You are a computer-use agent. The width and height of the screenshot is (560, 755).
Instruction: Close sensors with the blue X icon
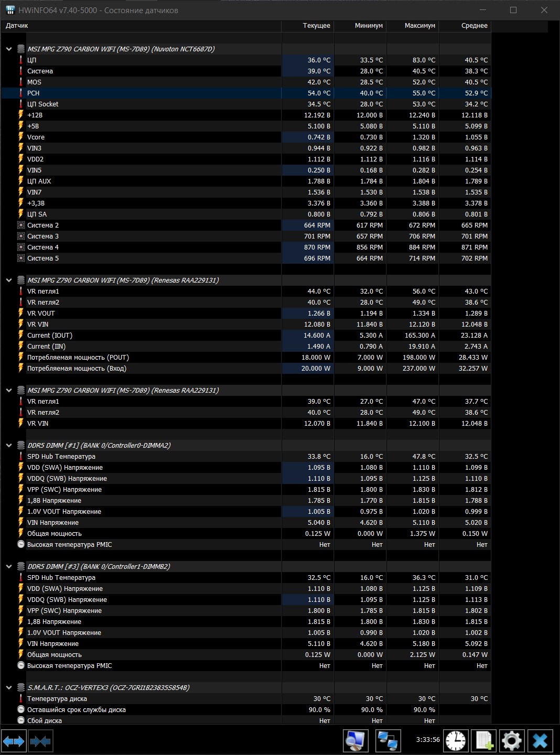click(x=540, y=741)
